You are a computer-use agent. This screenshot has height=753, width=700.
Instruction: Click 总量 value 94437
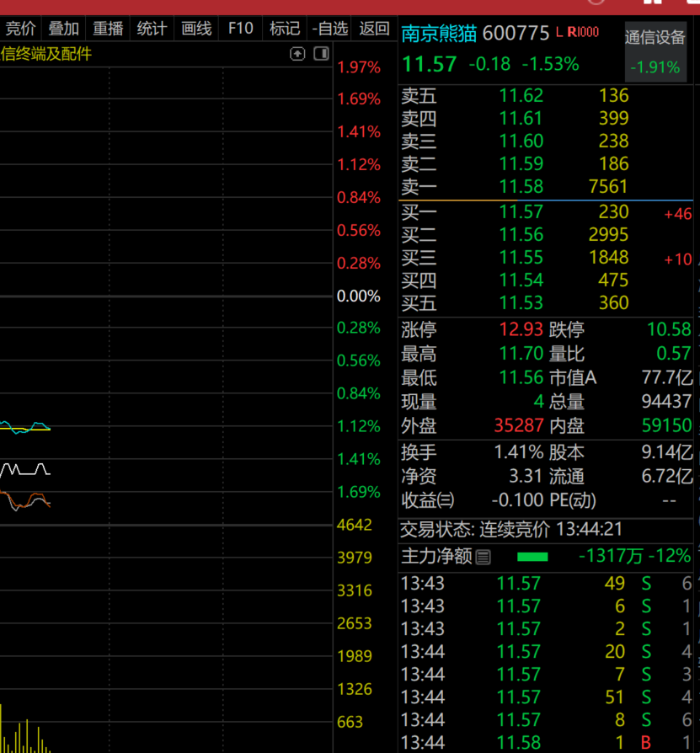tap(666, 402)
